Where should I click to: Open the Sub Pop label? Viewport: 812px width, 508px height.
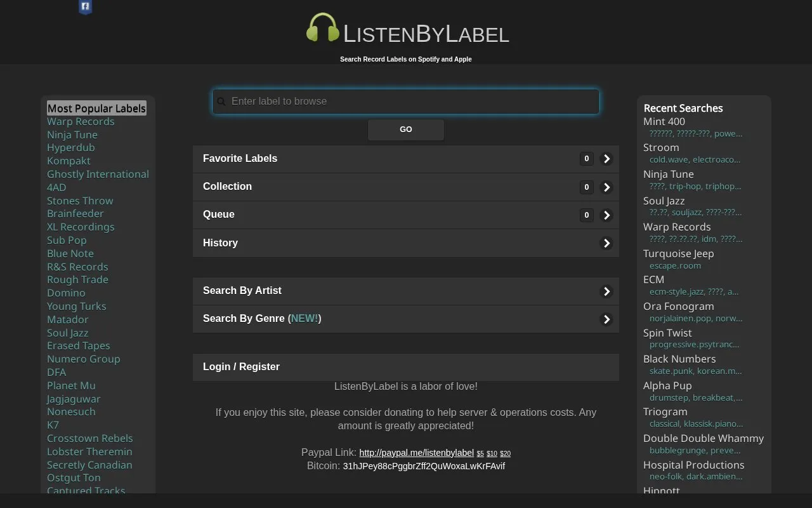[x=67, y=240]
